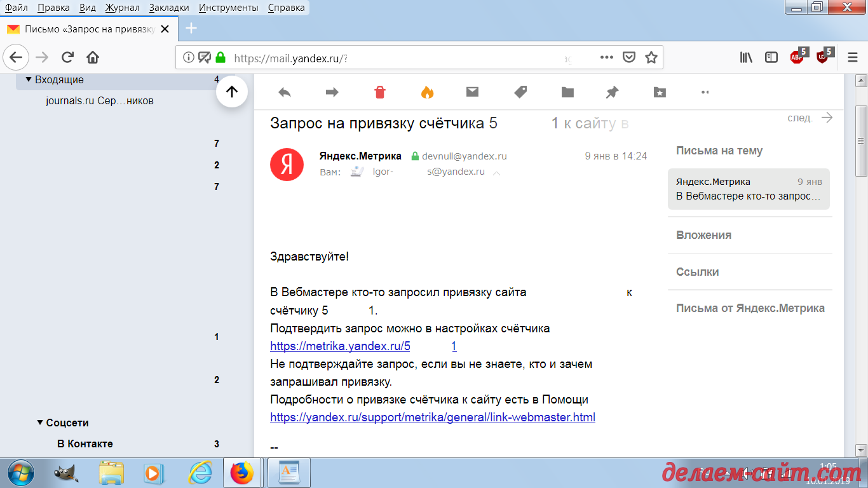
Task: Mark as unread with the envelope icon
Action: [472, 91]
